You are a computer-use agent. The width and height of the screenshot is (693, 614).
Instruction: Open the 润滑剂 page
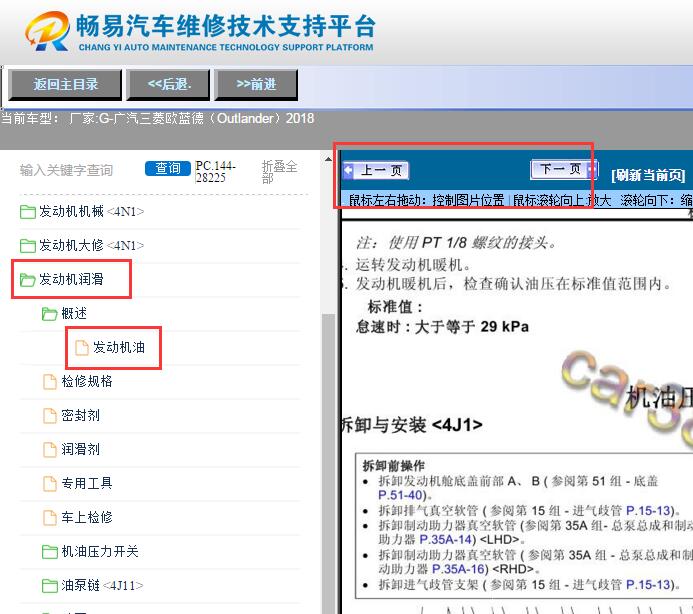click(x=80, y=450)
